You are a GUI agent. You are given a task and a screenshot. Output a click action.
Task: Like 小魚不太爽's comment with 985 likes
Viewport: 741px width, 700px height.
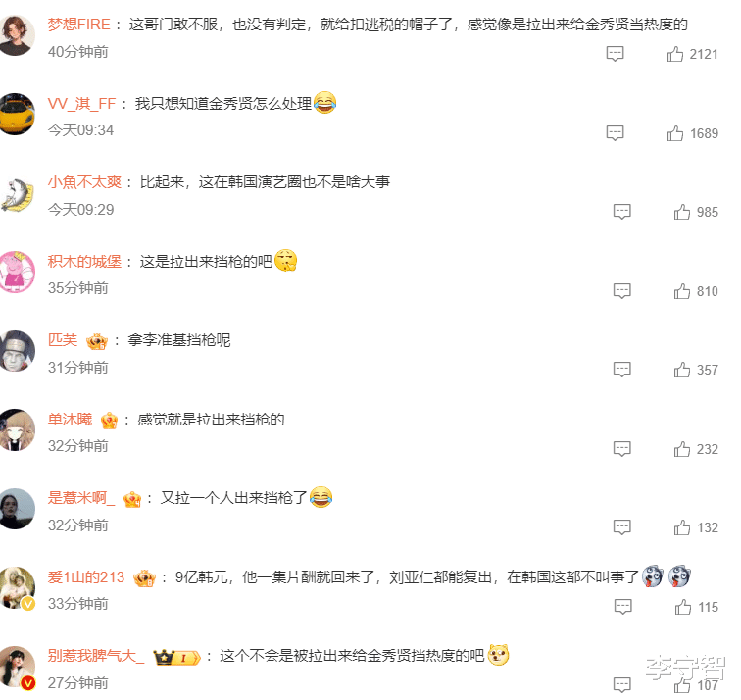point(682,212)
